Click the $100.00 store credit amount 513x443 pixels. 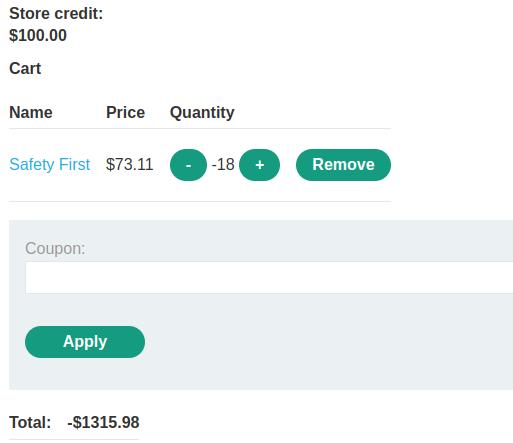point(38,35)
